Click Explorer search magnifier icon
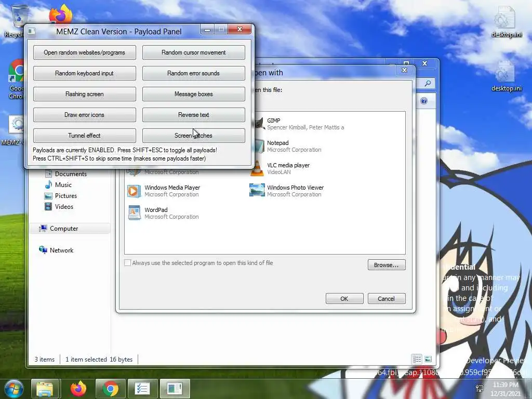The image size is (532, 399). [428, 83]
